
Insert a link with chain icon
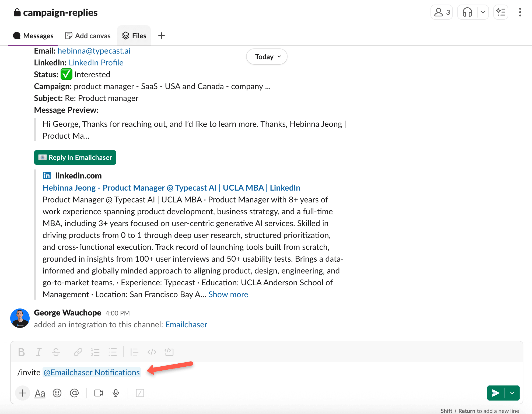(x=78, y=352)
